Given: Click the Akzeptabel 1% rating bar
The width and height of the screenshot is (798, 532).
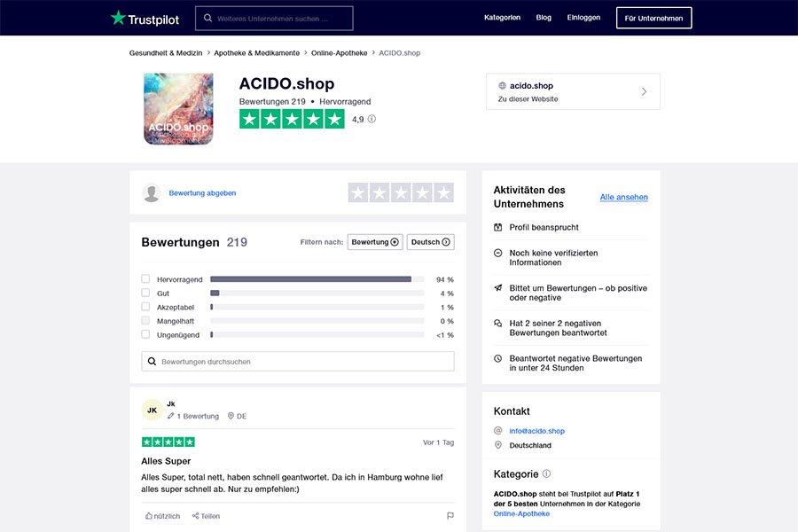Looking at the screenshot, I should coord(317,307).
